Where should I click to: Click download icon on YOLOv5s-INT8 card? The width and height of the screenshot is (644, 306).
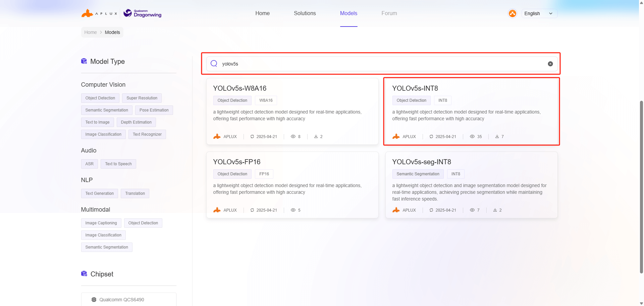497,137
